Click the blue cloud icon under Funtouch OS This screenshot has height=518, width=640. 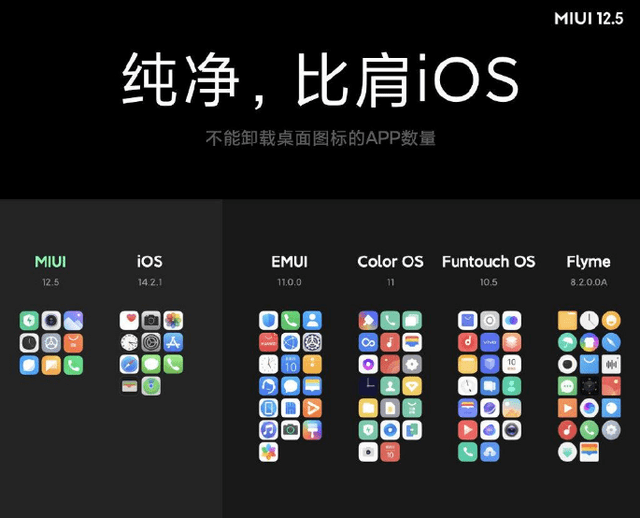pos(489,452)
